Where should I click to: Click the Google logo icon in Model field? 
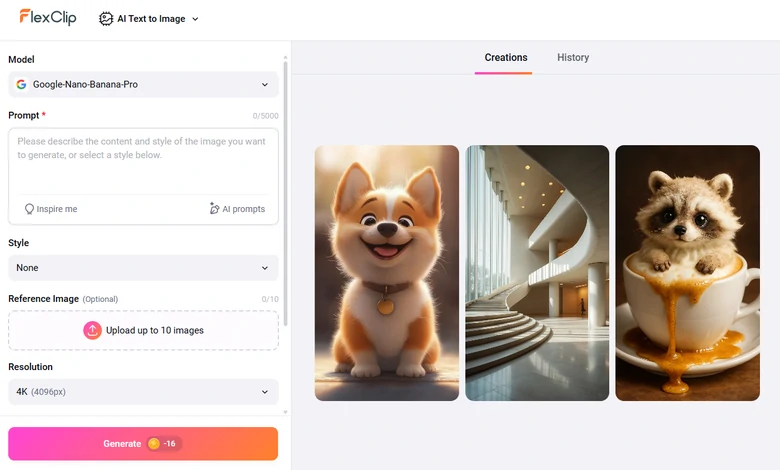pyautogui.click(x=21, y=85)
